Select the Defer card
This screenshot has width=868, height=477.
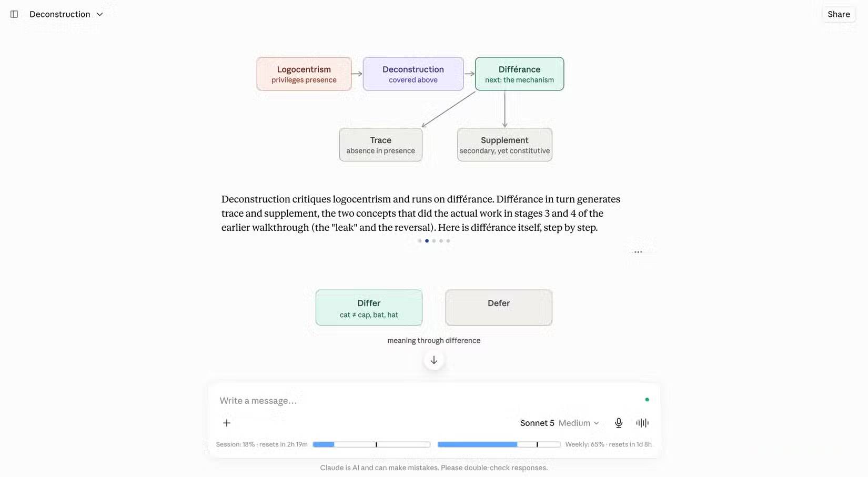(x=499, y=308)
